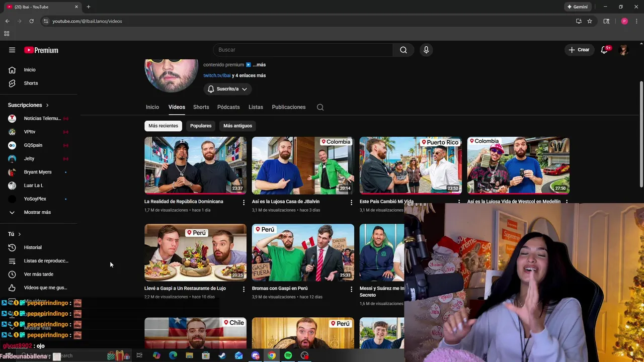Viewport: 644px width, 362px height.
Task: Start voice search with the microphone icon
Action: pyautogui.click(x=426, y=50)
